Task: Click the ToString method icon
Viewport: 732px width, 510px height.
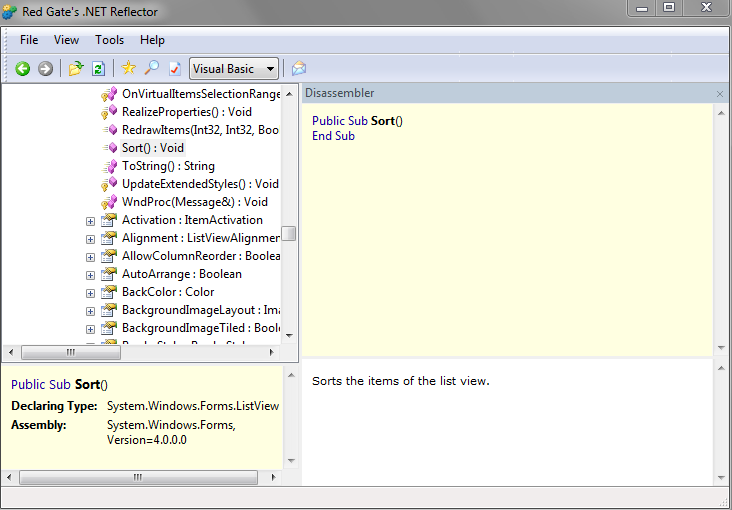Action: click(110, 166)
